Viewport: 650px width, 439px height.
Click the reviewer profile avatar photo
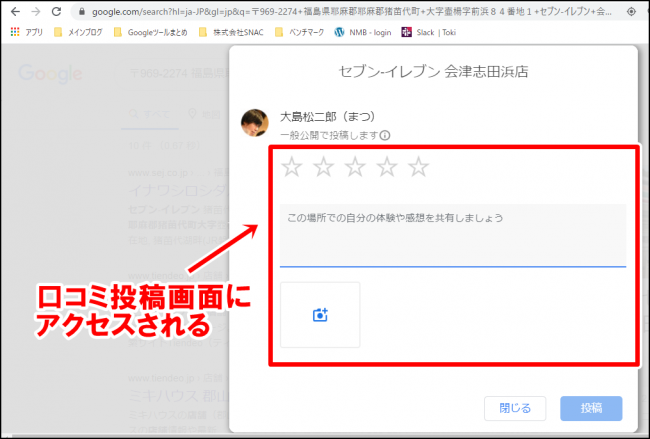255,123
